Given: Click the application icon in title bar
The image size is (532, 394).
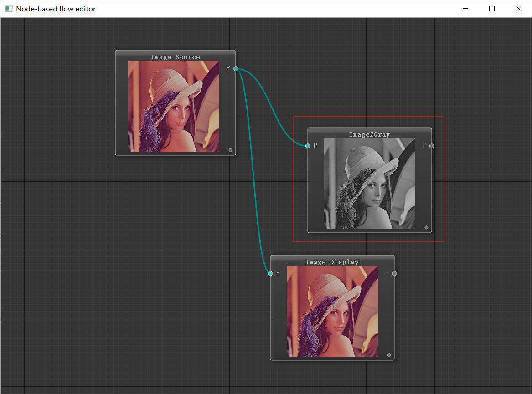Looking at the screenshot, I should (9, 9).
